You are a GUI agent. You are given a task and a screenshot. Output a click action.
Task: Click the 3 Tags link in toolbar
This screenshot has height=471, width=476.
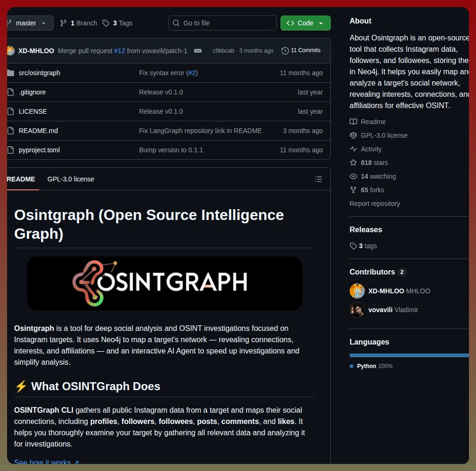coord(123,23)
